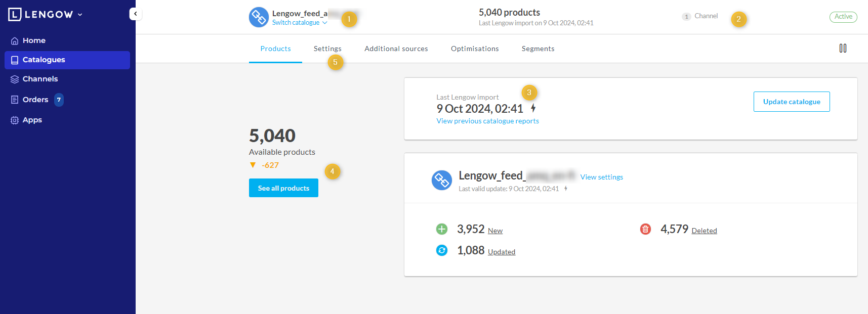The height and width of the screenshot is (314, 868).
Task: Click the Channels layers icon in sidebar
Action: click(15, 79)
